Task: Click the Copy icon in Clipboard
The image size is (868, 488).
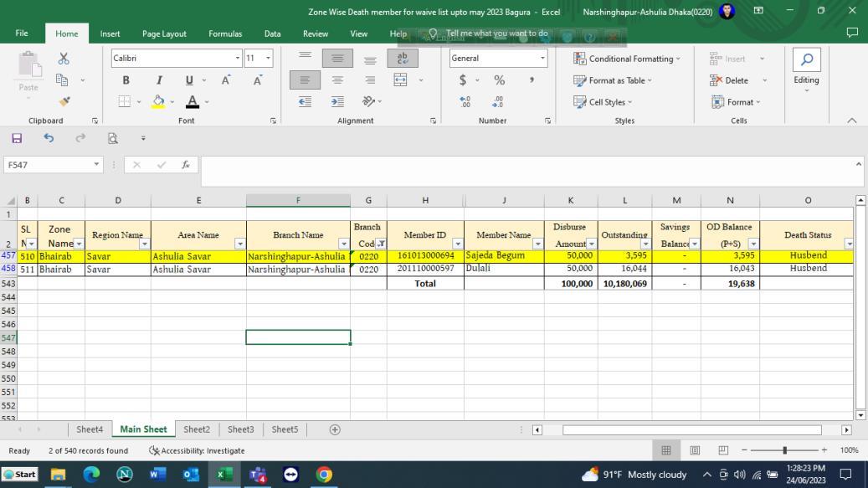Action: (62, 80)
